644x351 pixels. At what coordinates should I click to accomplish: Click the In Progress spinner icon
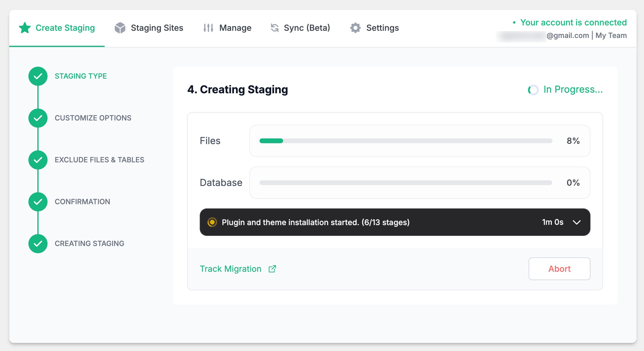coord(533,90)
